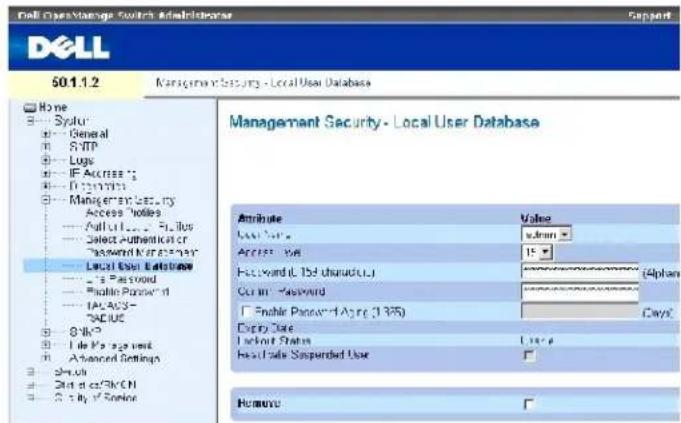Image resolution: width=681 pixels, height=423 pixels.
Task: Open IP Addressing in the tree
Action: pyautogui.click(x=103, y=174)
